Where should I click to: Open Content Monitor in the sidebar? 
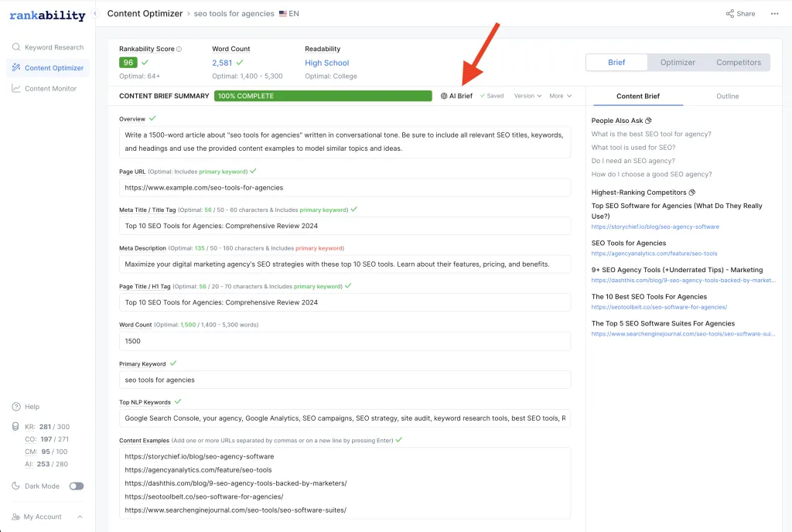(48, 88)
